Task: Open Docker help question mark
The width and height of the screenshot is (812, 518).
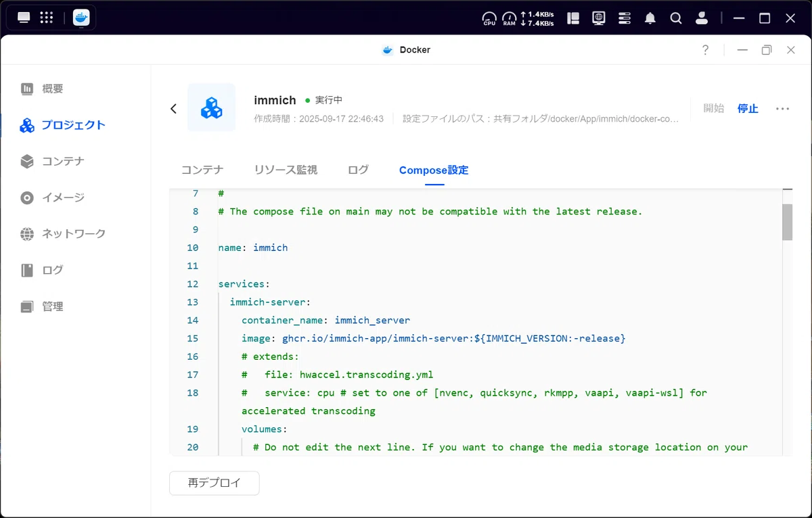Action: click(x=705, y=49)
